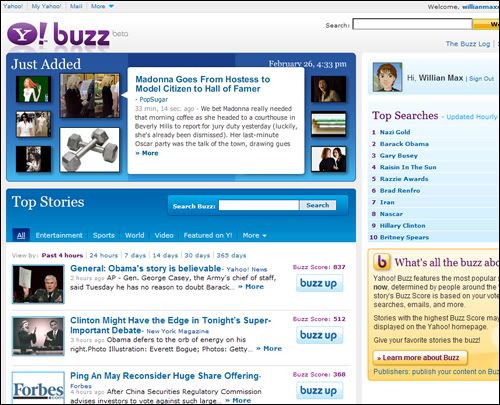Open Clinton Might Have the Edge headline

(171, 325)
